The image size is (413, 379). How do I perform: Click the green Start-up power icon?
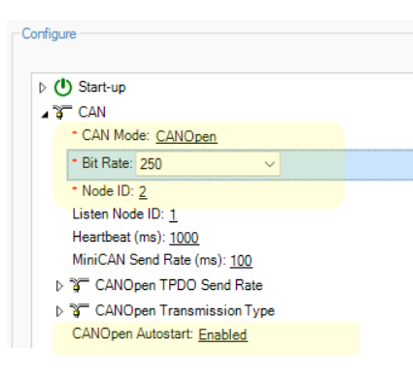tap(63, 87)
